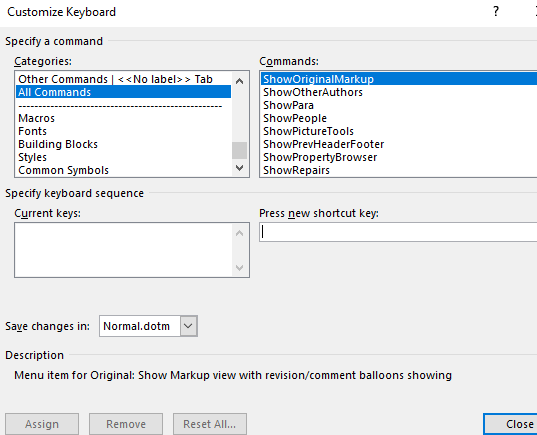This screenshot has height=435, width=537.
Task: Select the ShowPeople command
Action: point(399,118)
